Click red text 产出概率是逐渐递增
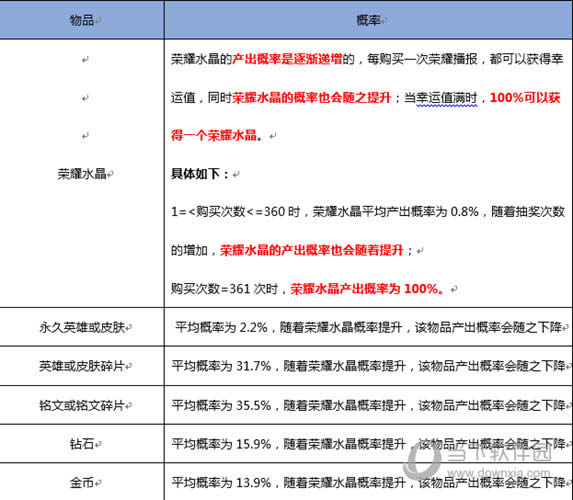 287,58
